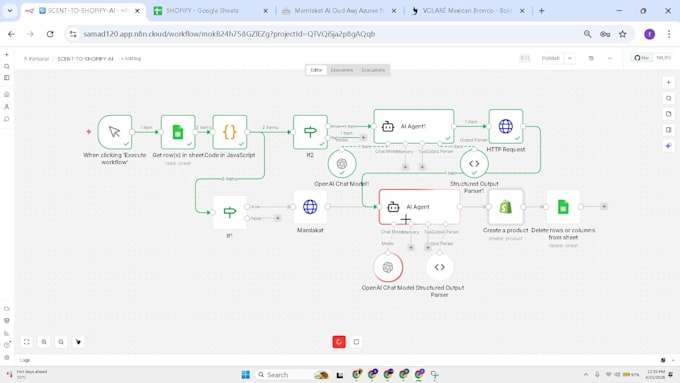This screenshot has height=383, width=680.
Task: Open the AI Agent1 node
Action: coord(414,126)
